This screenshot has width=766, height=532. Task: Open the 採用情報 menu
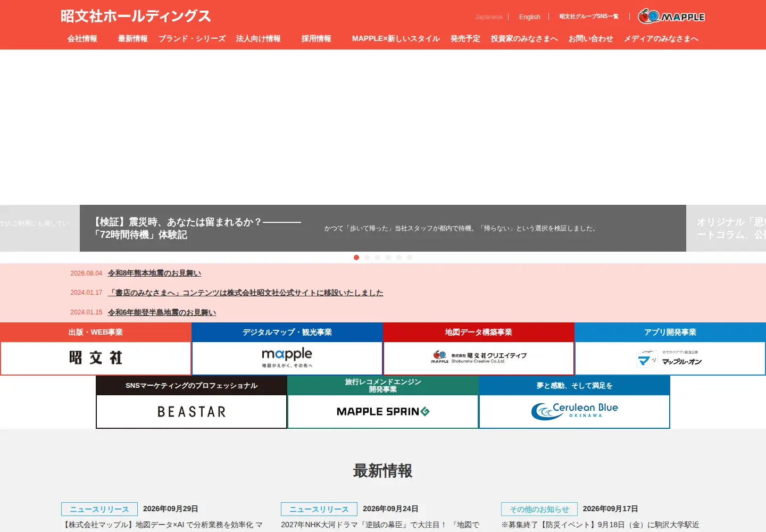point(317,38)
